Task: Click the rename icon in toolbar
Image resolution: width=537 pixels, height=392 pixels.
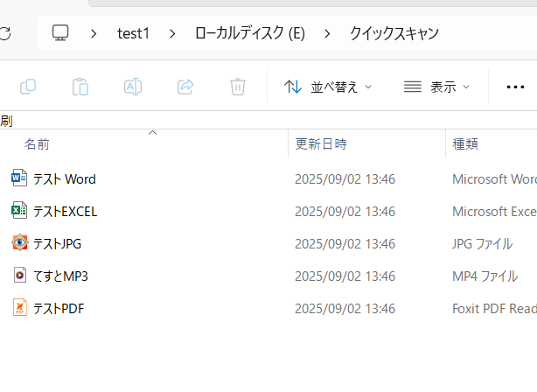Action: click(133, 87)
